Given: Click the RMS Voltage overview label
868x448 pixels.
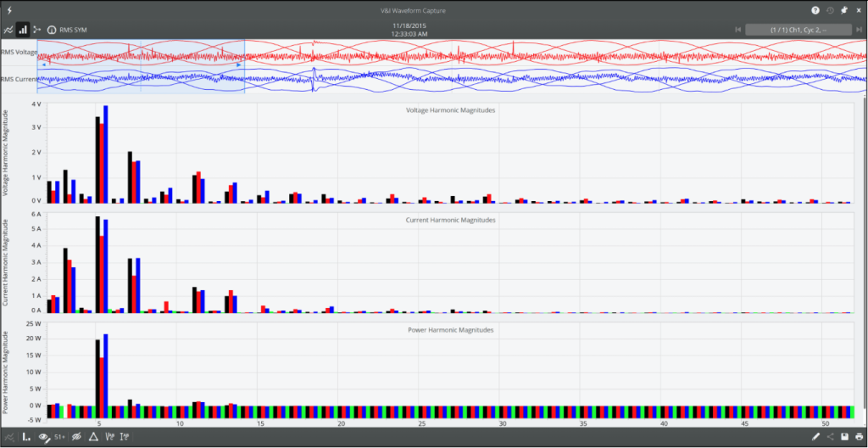Looking at the screenshot, I should tap(19, 53).
